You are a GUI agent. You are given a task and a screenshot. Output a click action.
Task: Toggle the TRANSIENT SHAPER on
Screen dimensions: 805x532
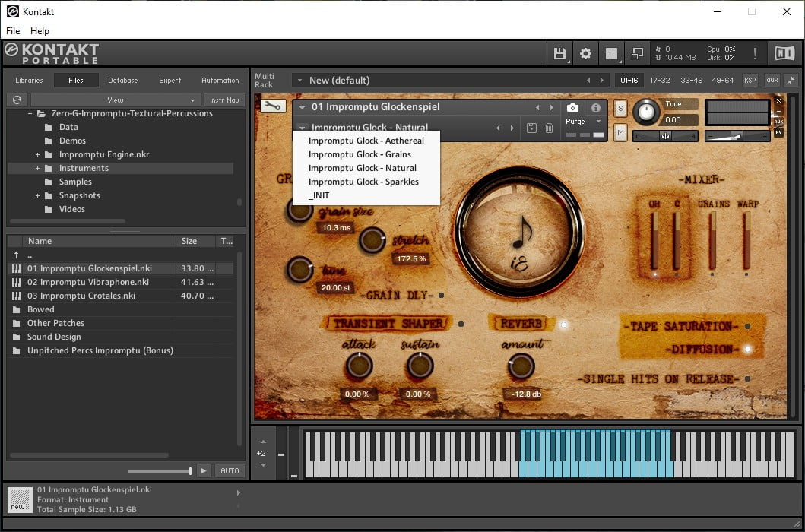(x=461, y=324)
